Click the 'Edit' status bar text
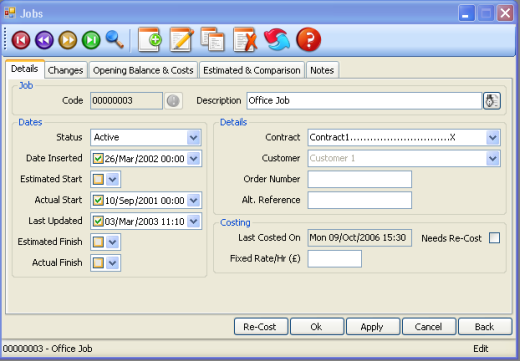520x361 pixels. 481,349
